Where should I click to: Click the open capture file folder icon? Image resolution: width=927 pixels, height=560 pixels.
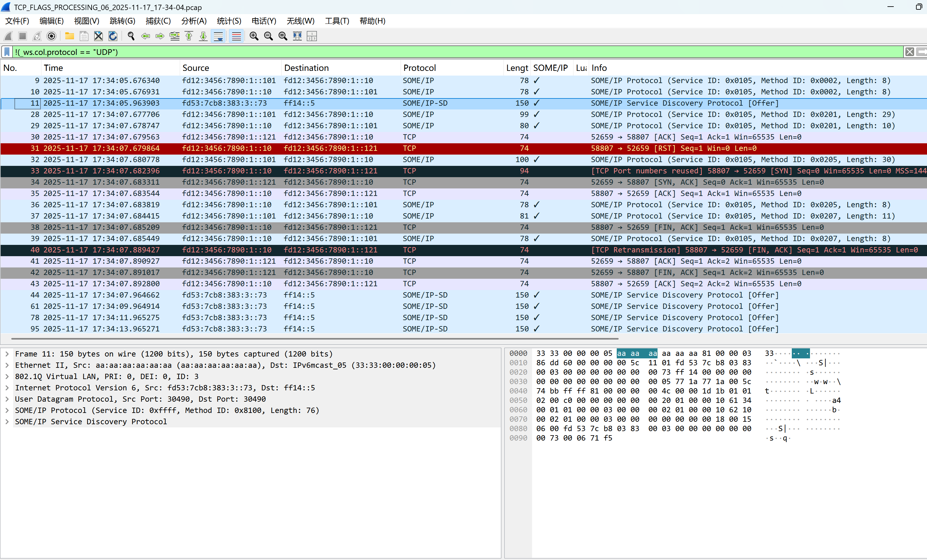69,36
